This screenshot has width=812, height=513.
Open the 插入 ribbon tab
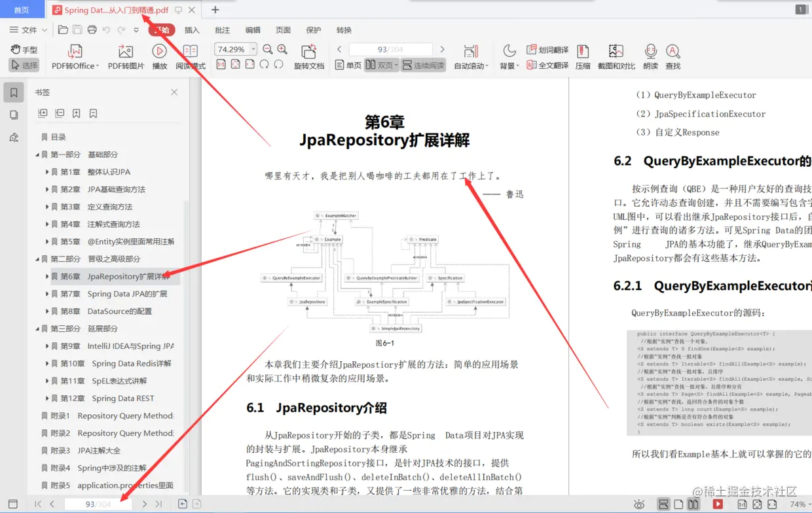click(x=192, y=30)
